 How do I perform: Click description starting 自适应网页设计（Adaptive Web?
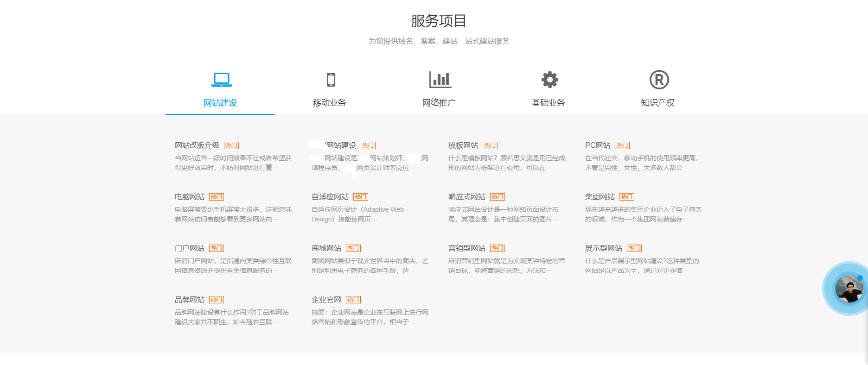tap(358, 214)
